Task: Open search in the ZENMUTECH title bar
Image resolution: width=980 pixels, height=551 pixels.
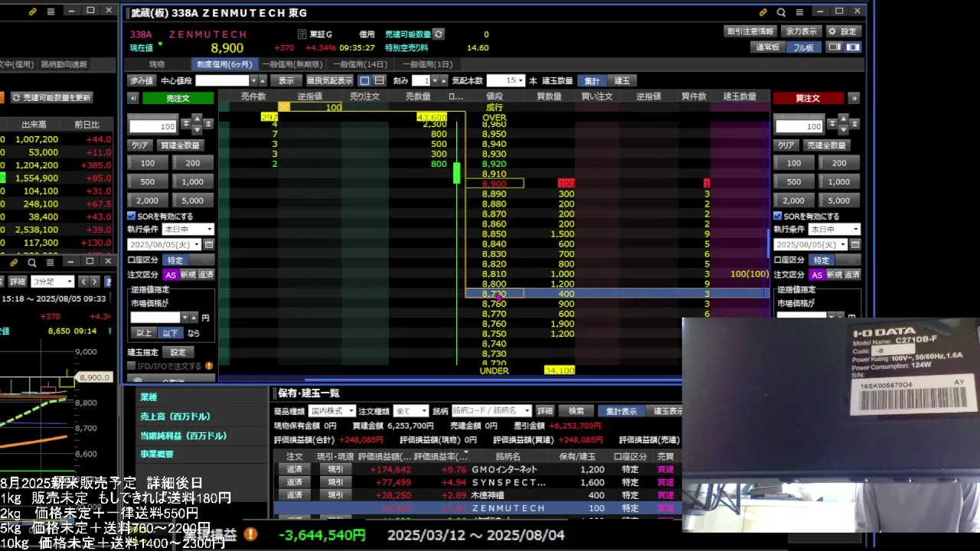Action: (x=782, y=11)
